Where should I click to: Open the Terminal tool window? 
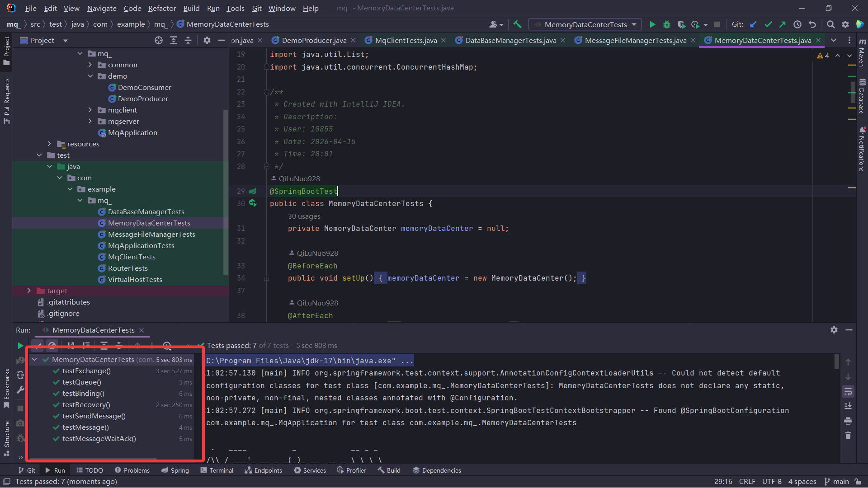(x=217, y=470)
